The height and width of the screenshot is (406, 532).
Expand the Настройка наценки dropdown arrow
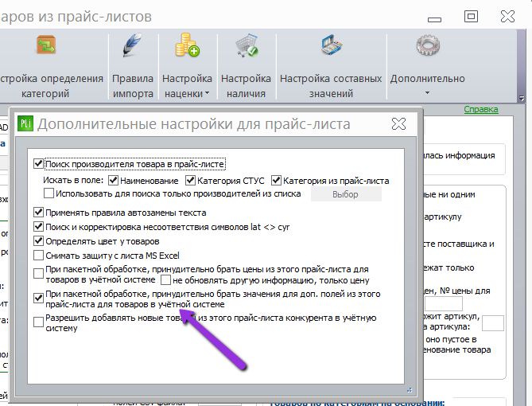207,93
